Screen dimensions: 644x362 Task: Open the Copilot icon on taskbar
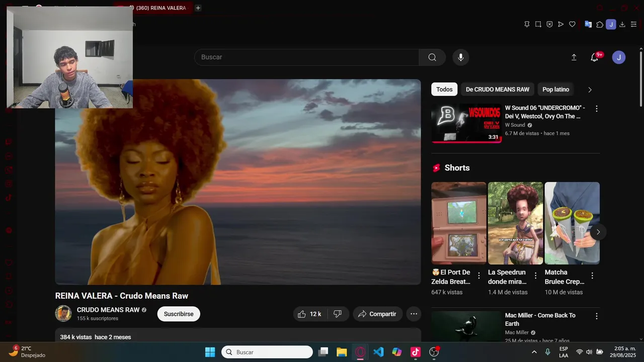pyautogui.click(x=397, y=352)
